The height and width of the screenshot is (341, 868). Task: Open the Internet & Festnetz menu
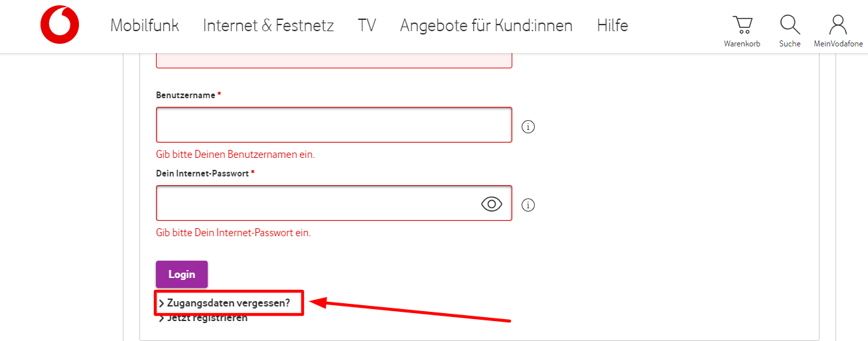point(268,26)
